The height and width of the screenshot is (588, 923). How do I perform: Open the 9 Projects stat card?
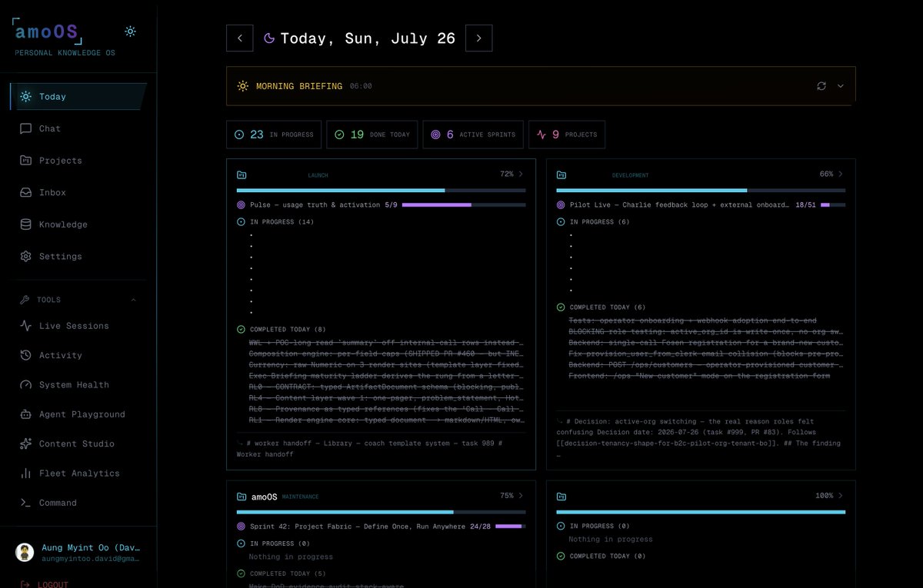click(566, 135)
